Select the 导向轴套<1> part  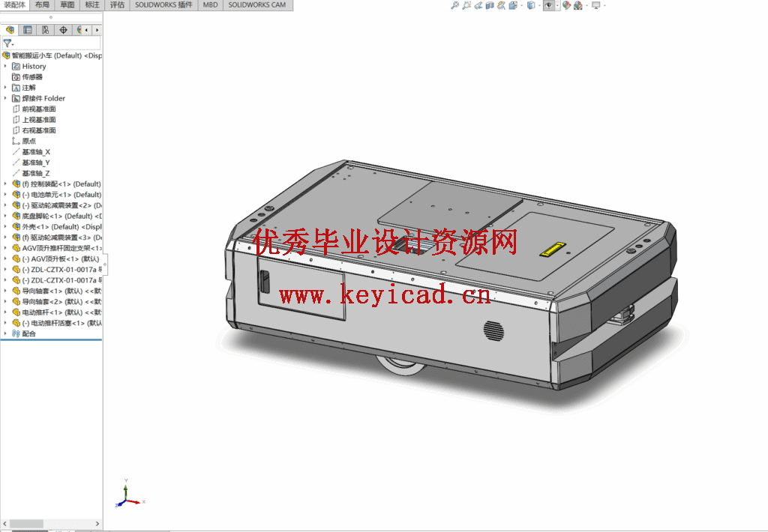click(x=57, y=291)
